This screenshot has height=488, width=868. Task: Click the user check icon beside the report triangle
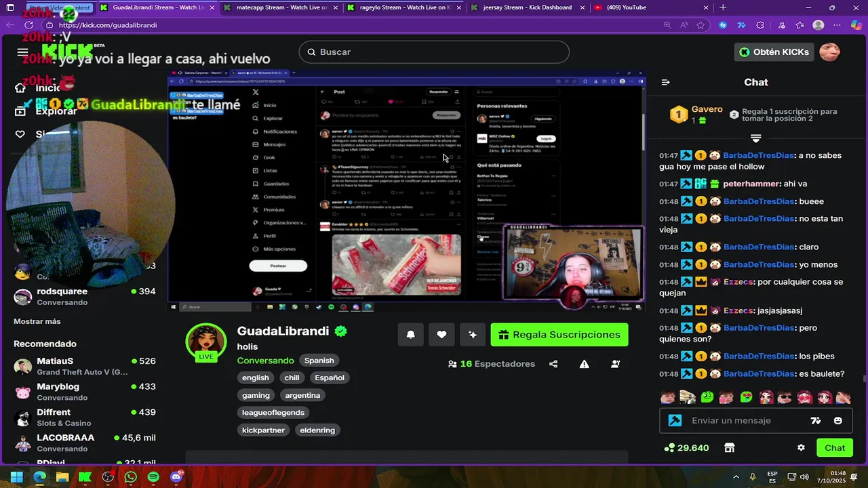615,364
